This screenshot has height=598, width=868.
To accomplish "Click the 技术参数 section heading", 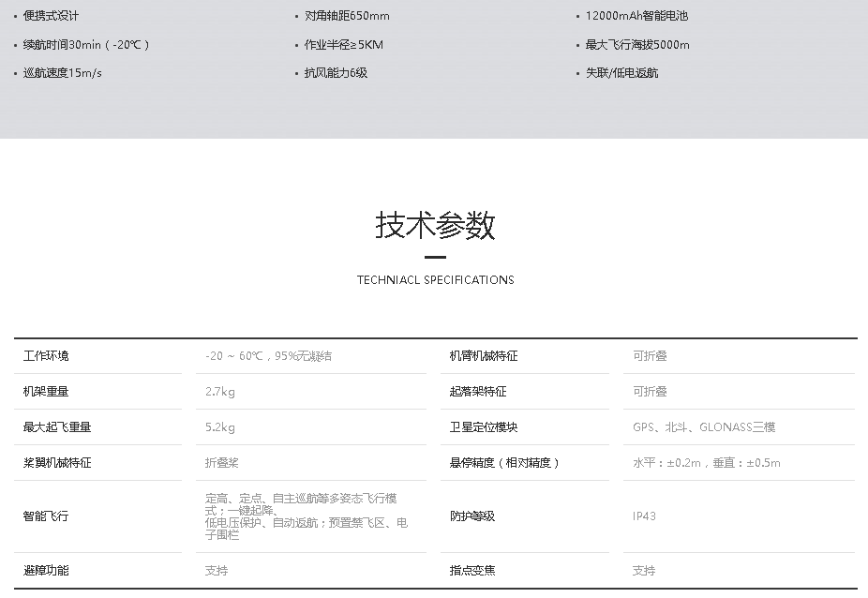I will point(435,225).
